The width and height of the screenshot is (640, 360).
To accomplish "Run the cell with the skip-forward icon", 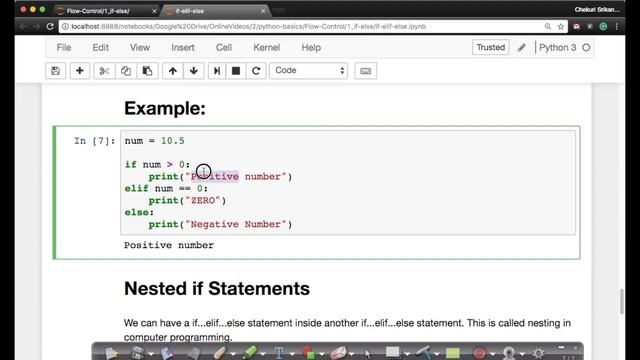I will coord(217,71).
